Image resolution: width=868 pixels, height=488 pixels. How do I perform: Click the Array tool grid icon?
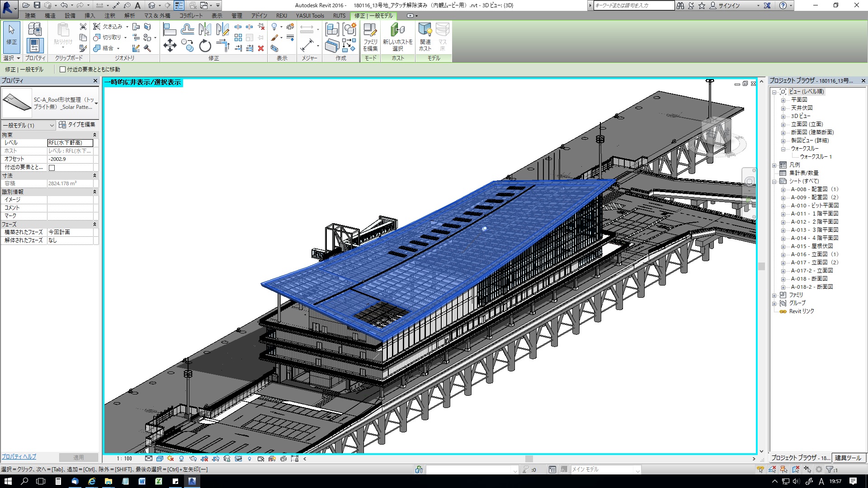[238, 38]
